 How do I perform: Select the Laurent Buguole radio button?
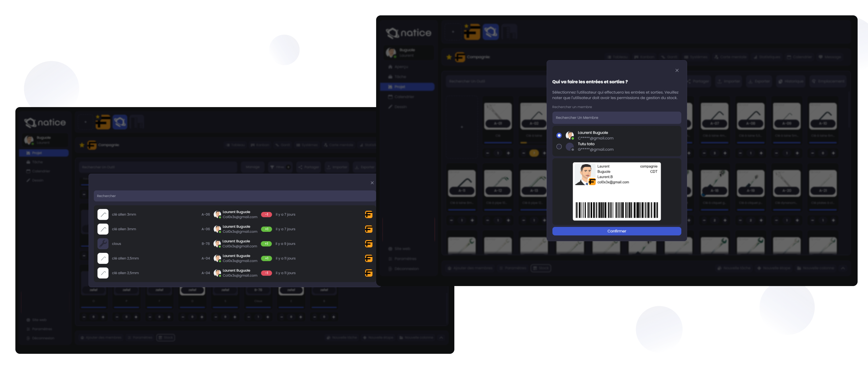tap(559, 135)
